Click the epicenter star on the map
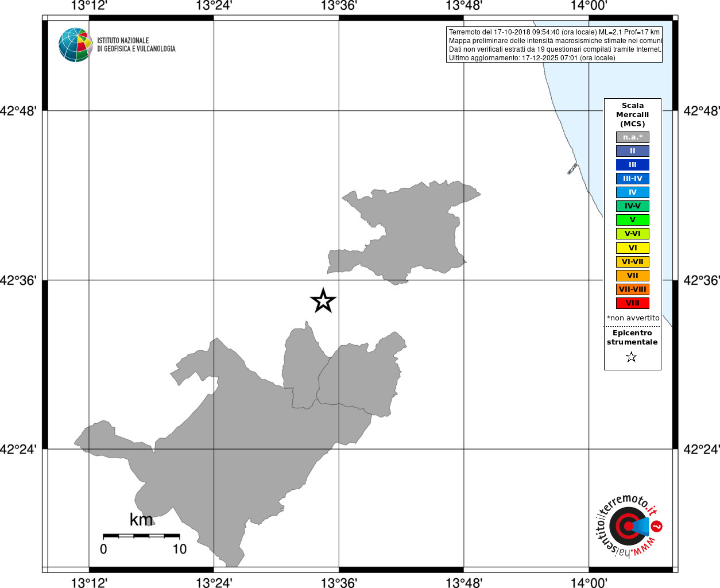The width and height of the screenshot is (720, 588). click(323, 300)
